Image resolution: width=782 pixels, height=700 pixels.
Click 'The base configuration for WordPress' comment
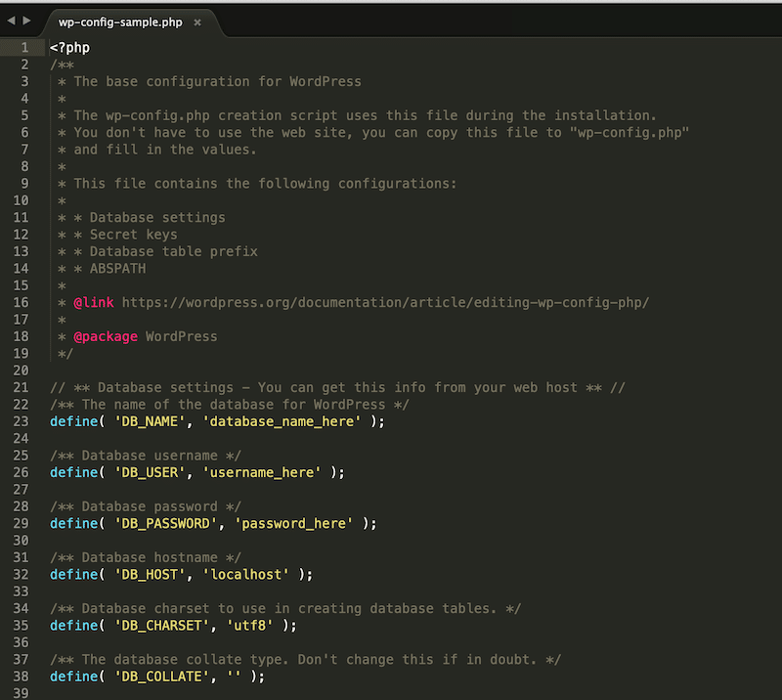[217, 82]
